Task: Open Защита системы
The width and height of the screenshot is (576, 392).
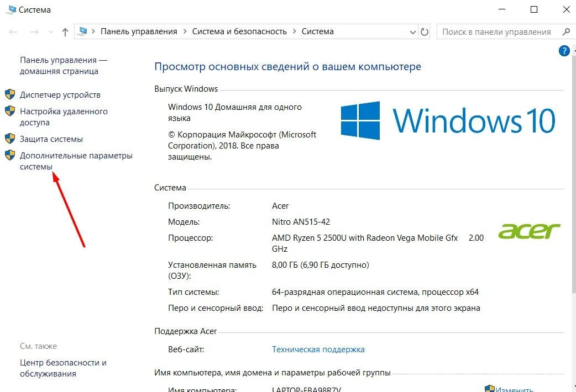Action: (51, 139)
